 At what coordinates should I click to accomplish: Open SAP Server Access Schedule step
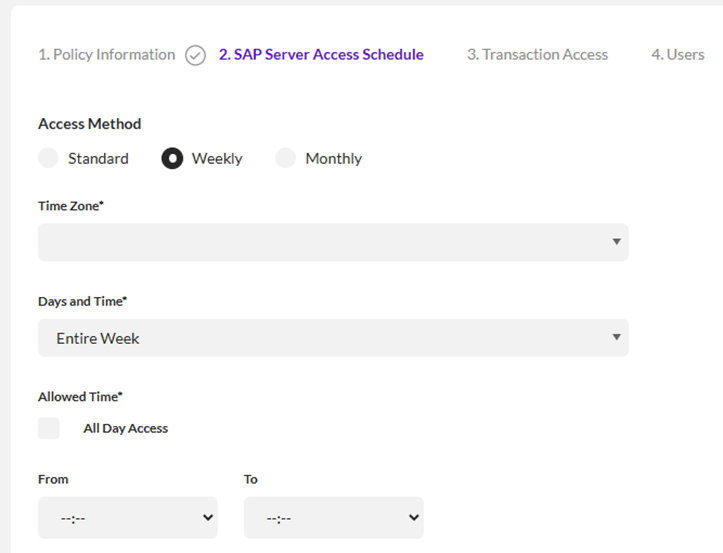point(321,55)
